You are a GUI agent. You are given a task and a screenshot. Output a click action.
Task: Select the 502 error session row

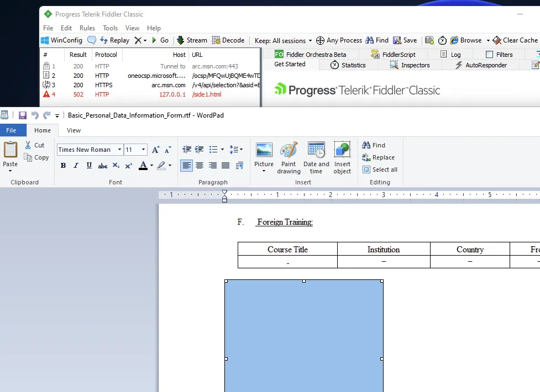point(111,94)
